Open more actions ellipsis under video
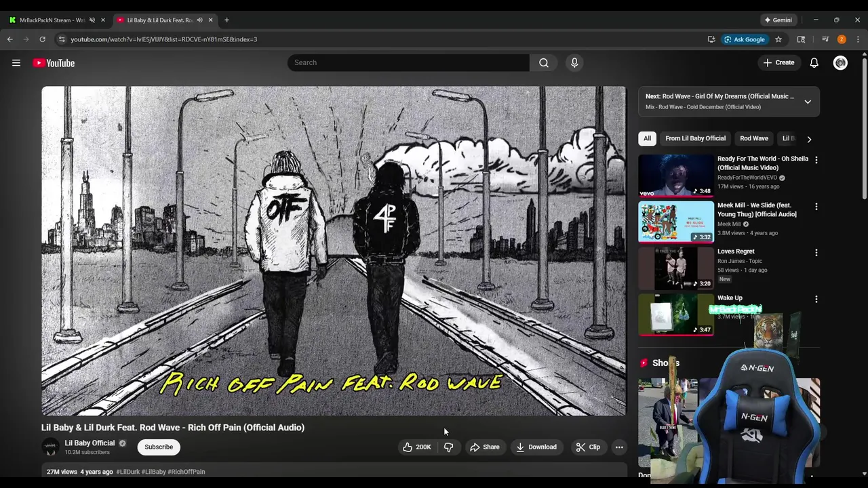Image resolution: width=868 pixels, height=488 pixels. 619,447
